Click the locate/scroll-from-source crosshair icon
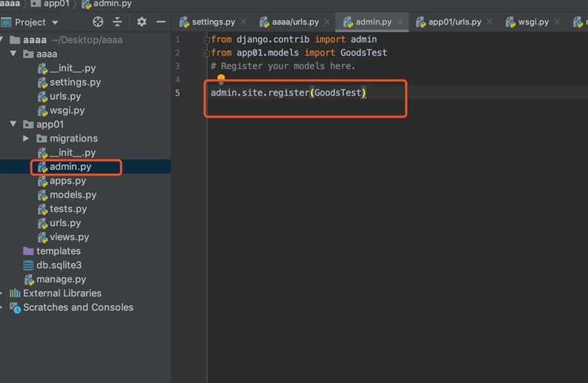The height and width of the screenshot is (383, 588). (98, 22)
